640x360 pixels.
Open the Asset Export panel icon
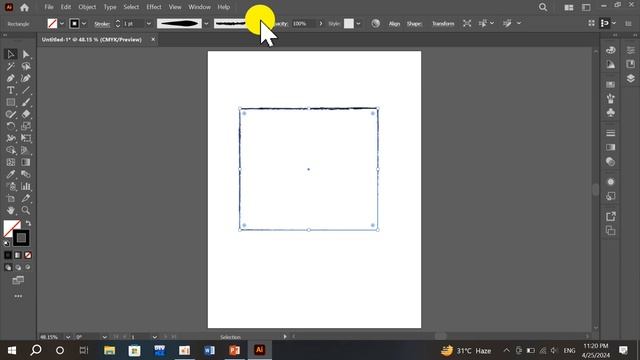(x=611, y=216)
